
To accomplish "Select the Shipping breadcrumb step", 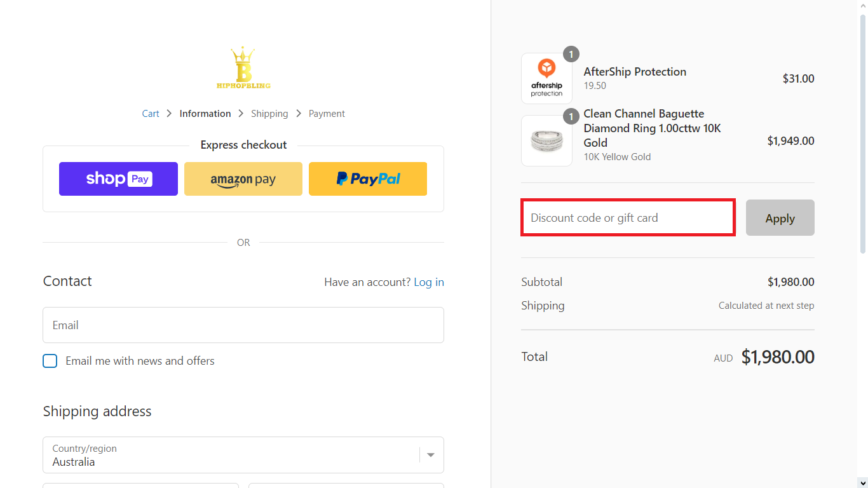I will point(269,113).
